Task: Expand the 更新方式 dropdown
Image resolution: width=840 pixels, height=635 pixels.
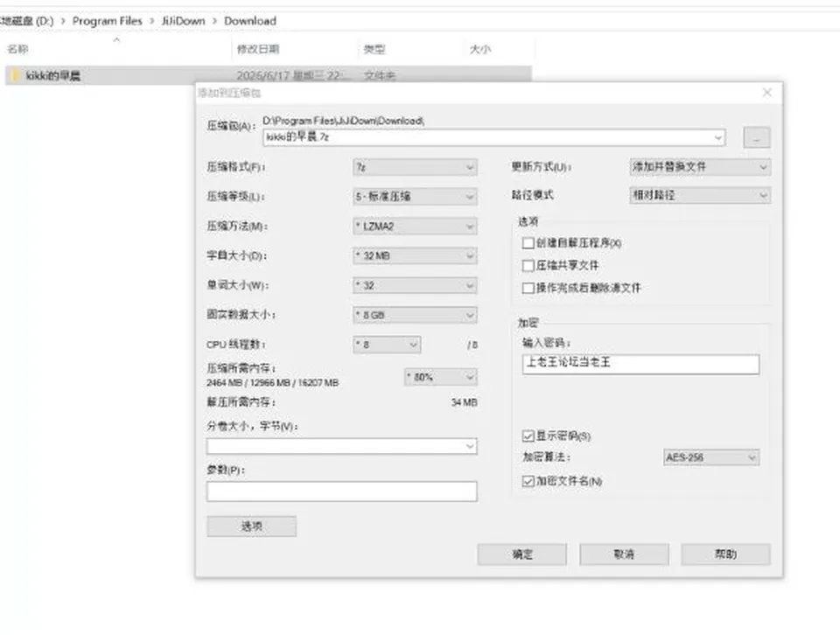Action: click(700, 167)
